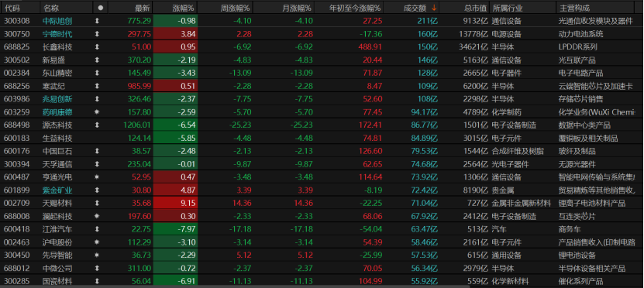The image size is (644, 288).
Task: Click the up-down arrow icon for 宁德时代
Action: pos(97,34)
